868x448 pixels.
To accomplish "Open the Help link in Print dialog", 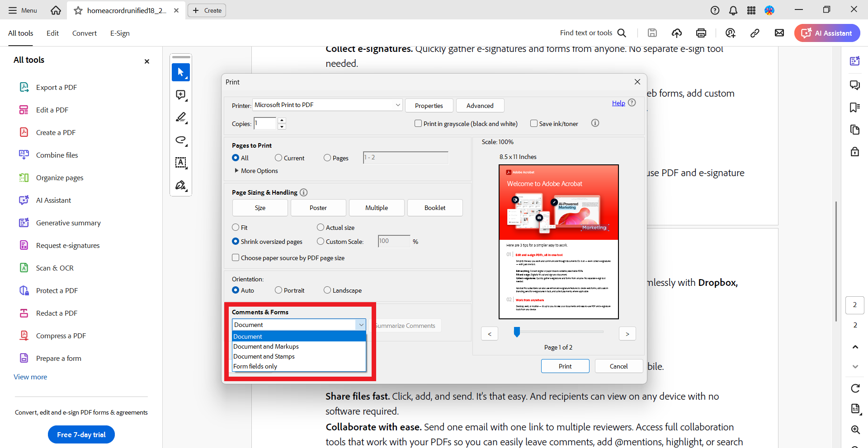I will (x=618, y=103).
